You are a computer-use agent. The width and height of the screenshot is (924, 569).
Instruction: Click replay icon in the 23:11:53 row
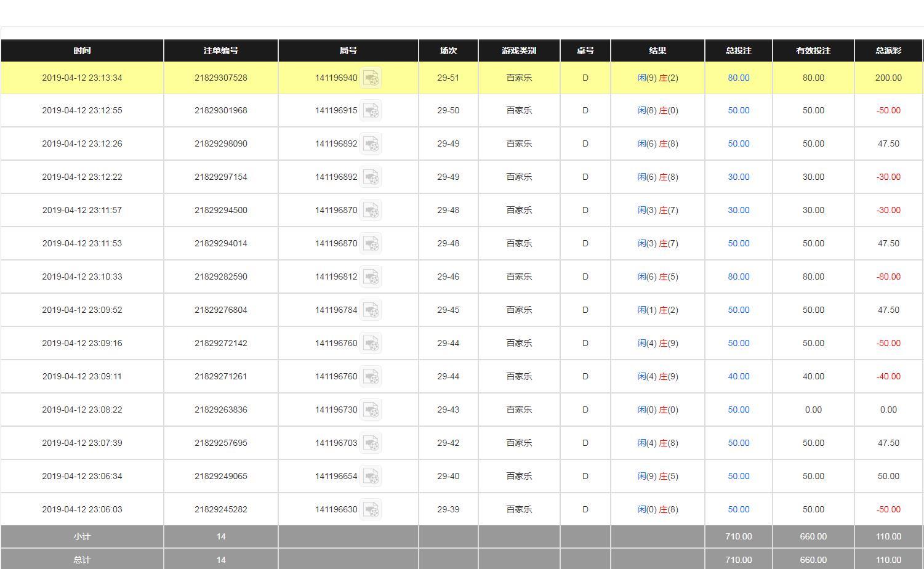tap(371, 244)
